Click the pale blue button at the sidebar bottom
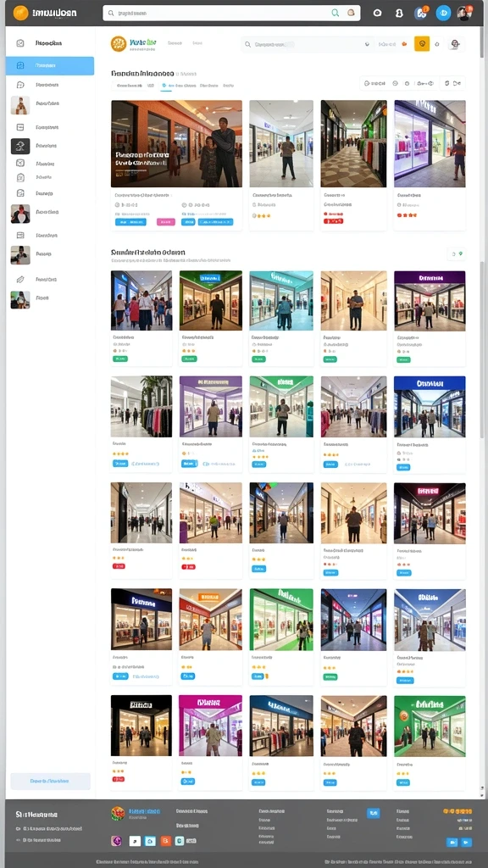Screen dimensions: 488x868 tap(50, 781)
